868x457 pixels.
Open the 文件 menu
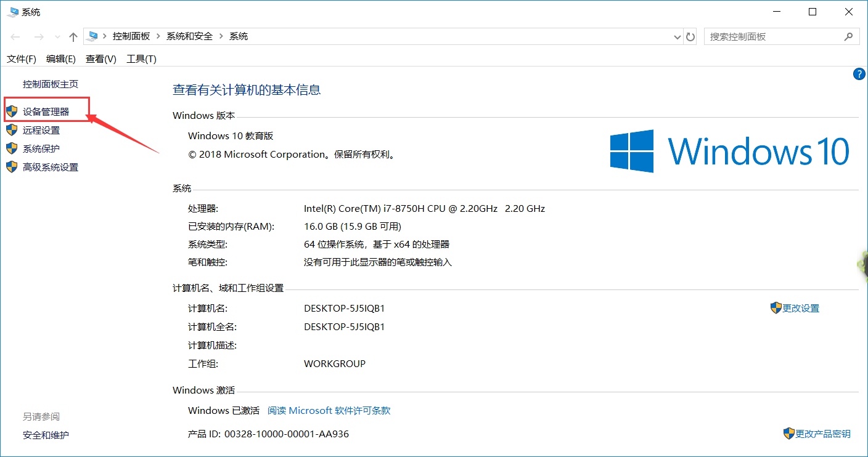(21, 59)
